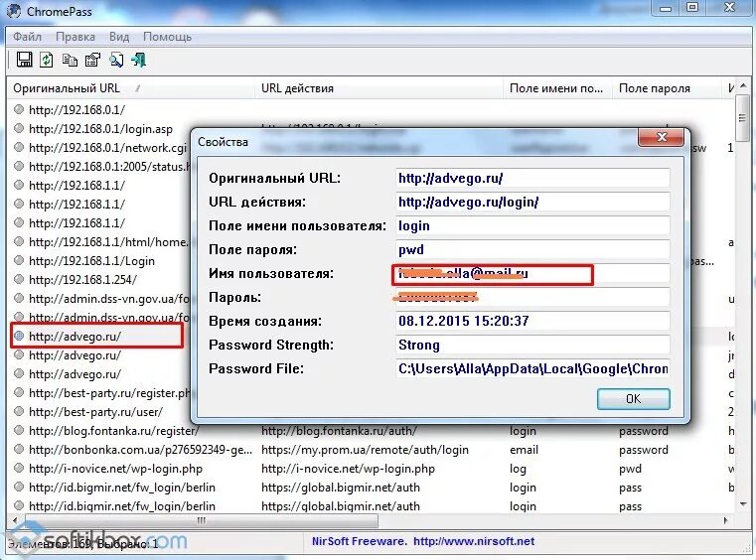Open the Properties toolbar icon

(92, 60)
